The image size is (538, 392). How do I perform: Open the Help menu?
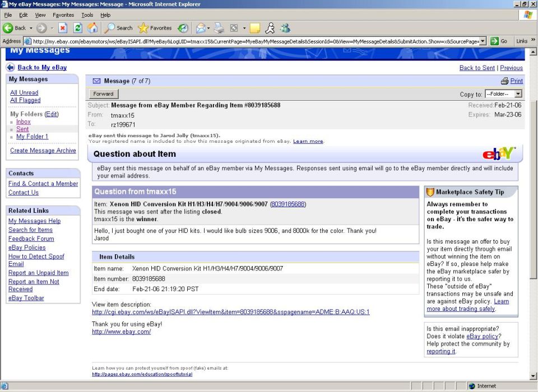click(105, 15)
